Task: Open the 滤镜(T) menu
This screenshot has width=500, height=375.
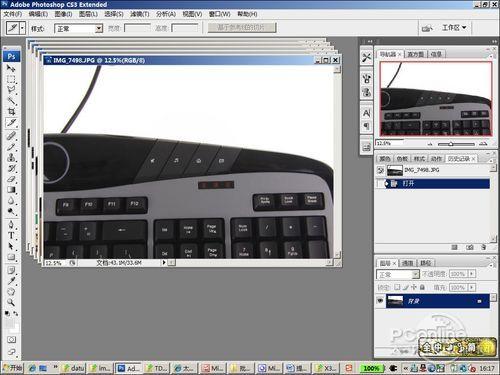Action: click(x=140, y=14)
